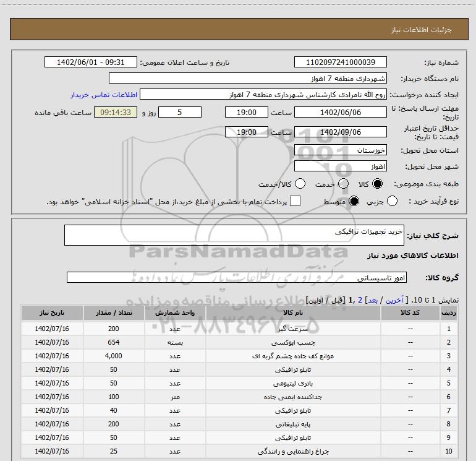The width and height of the screenshot is (476, 461).
Task: Select the موانع کف جاده چشم گربه ای cell
Action: click(293, 356)
